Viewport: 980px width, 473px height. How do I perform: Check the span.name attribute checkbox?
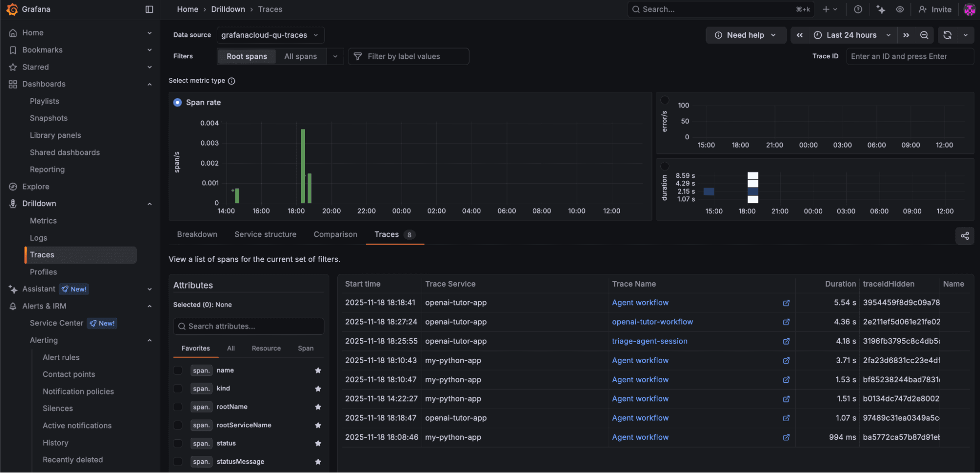178,370
